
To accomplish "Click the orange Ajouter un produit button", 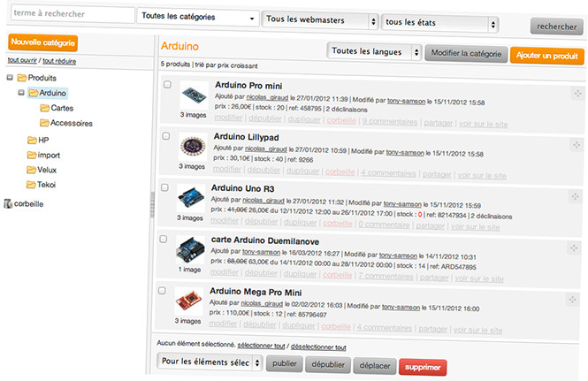I will (546, 56).
